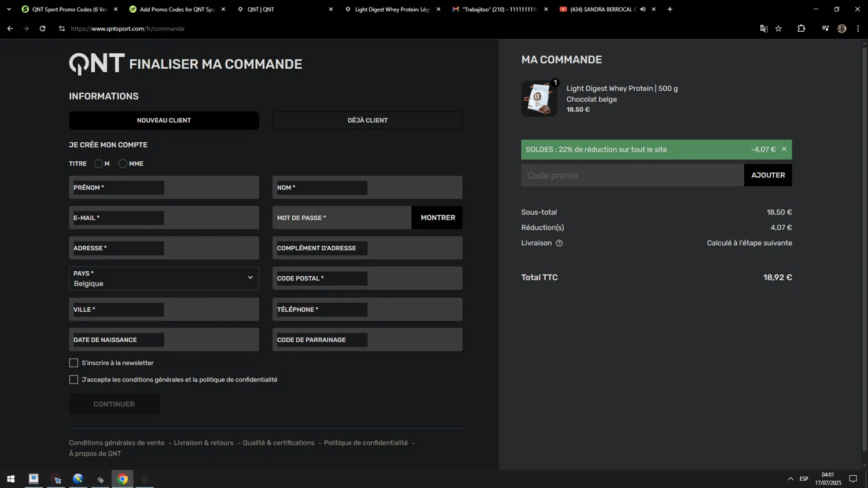Click the Code promo input field
Viewport: 868px width, 488px height.
(632, 175)
